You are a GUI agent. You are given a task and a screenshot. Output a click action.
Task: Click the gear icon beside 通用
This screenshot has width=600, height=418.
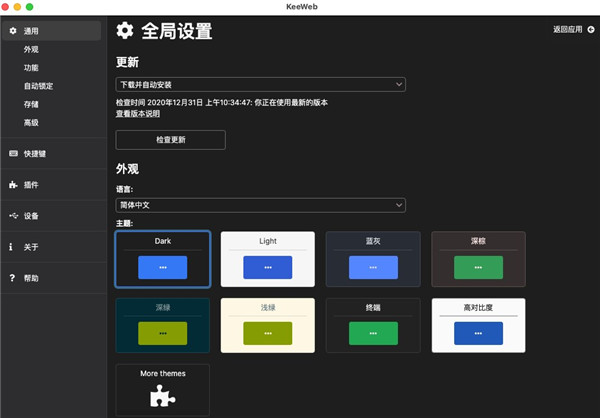[x=13, y=31]
